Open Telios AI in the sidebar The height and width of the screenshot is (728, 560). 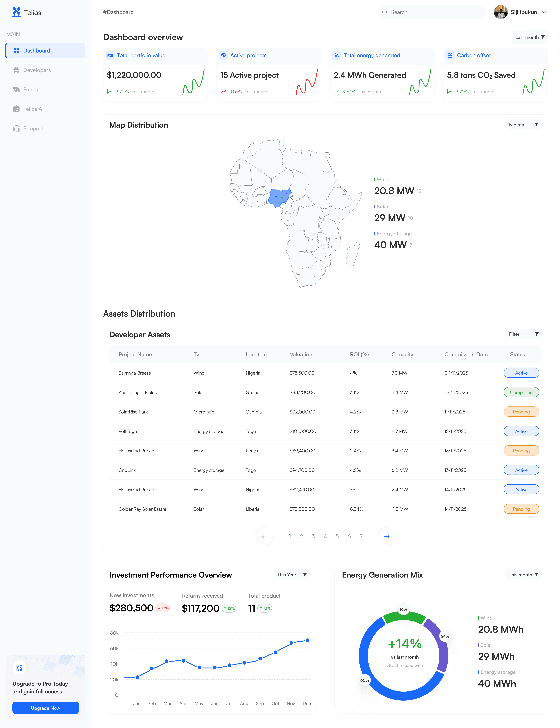tap(33, 109)
